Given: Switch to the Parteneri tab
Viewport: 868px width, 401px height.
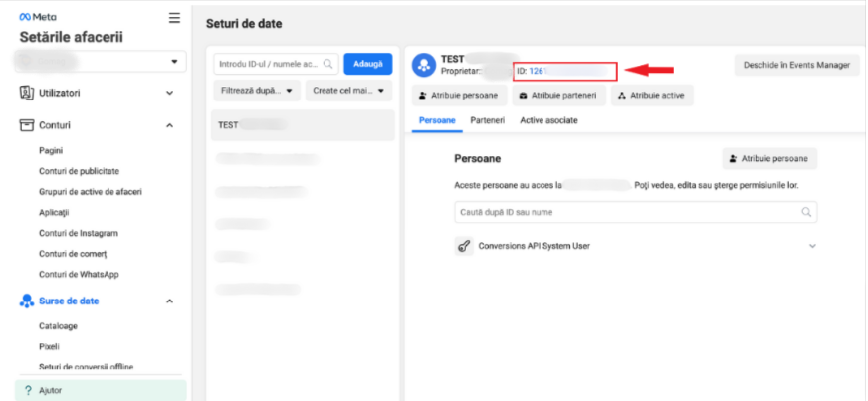Looking at the screenshot, I should point(488,120).
